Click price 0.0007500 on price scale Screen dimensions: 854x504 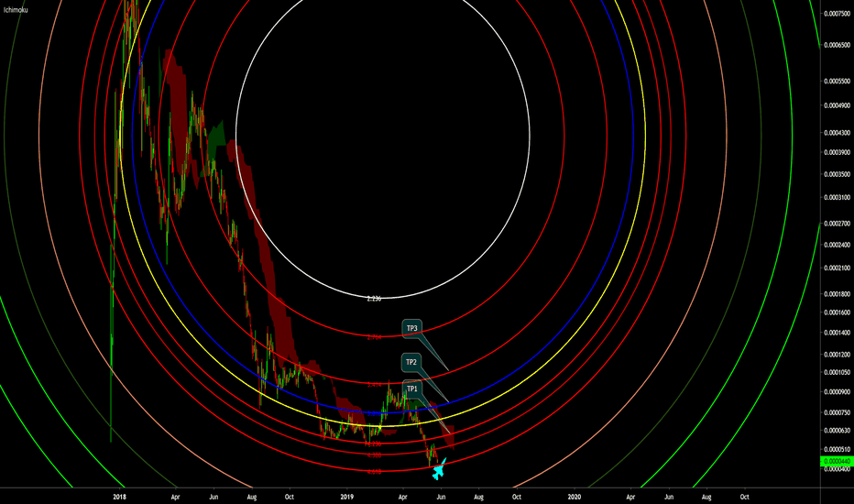point(838,14)
